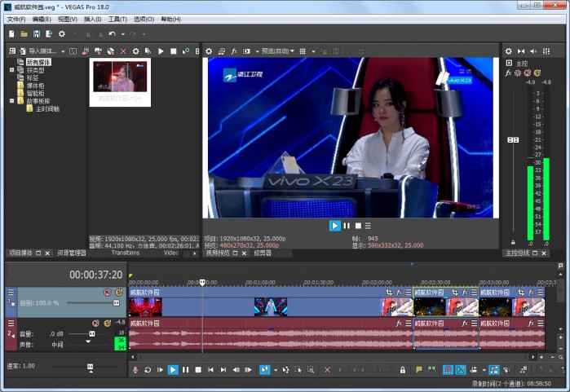Toggle automatic crossfades
Viewport: 570px width, 392px height.
click(461, 370)
